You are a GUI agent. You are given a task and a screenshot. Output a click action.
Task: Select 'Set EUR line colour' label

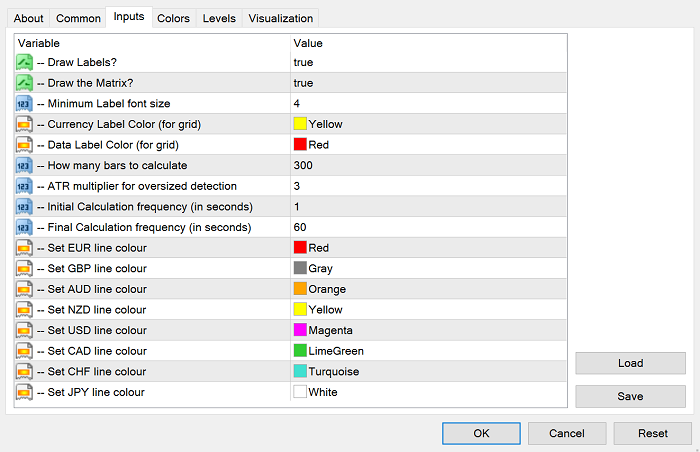[x=97, y=248]
